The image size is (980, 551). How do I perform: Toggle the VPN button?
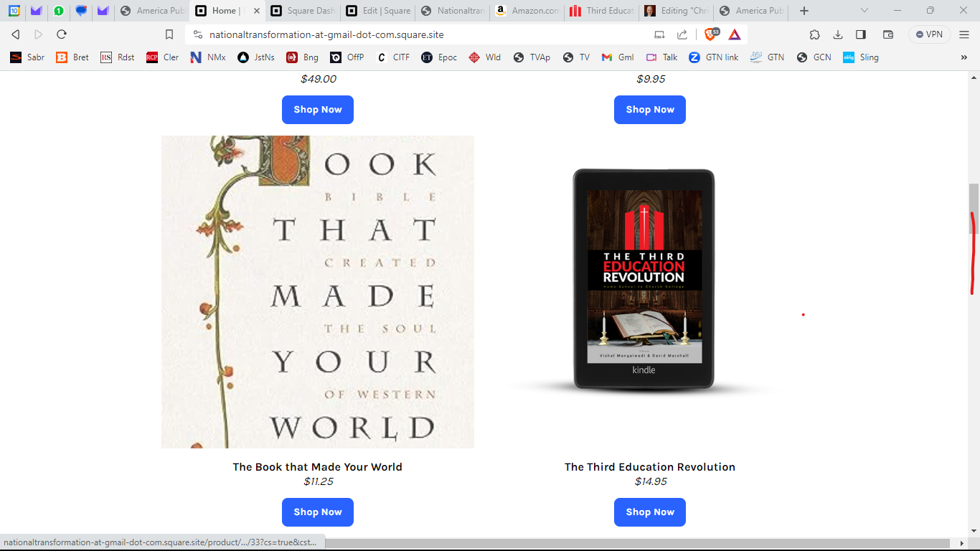929,34
